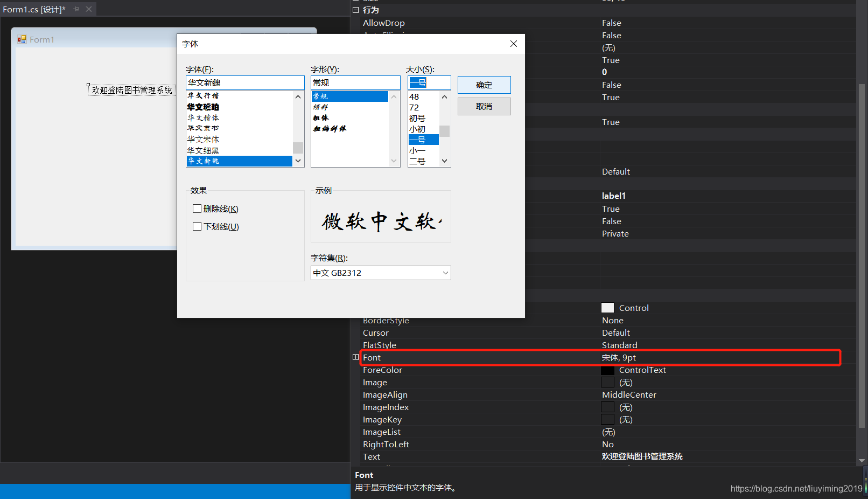
Task: Choose 粗偏斜体 bold italic font style
Action: 350,129
